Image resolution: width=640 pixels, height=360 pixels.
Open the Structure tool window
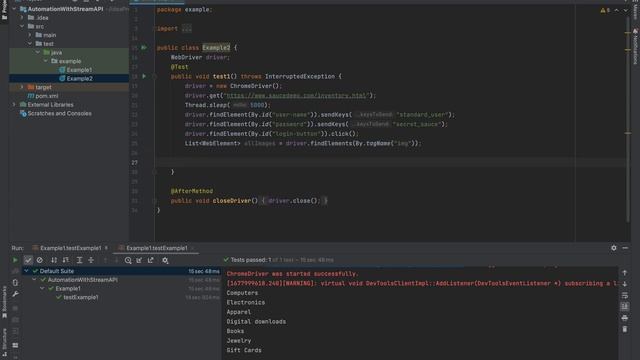pyautogui.click(x=4, y=342)
